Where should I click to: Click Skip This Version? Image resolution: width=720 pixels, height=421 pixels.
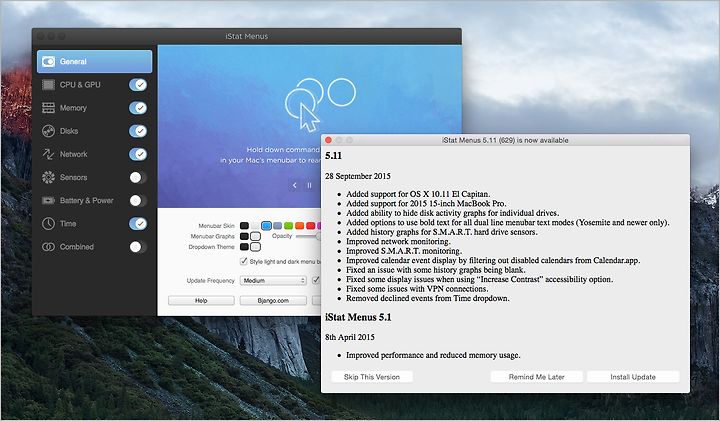click(x=372, y=377)
